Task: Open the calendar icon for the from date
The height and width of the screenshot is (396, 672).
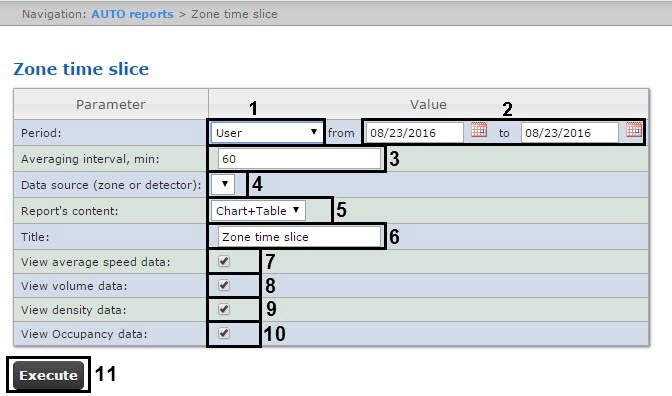Action: (x=479, y=130)
